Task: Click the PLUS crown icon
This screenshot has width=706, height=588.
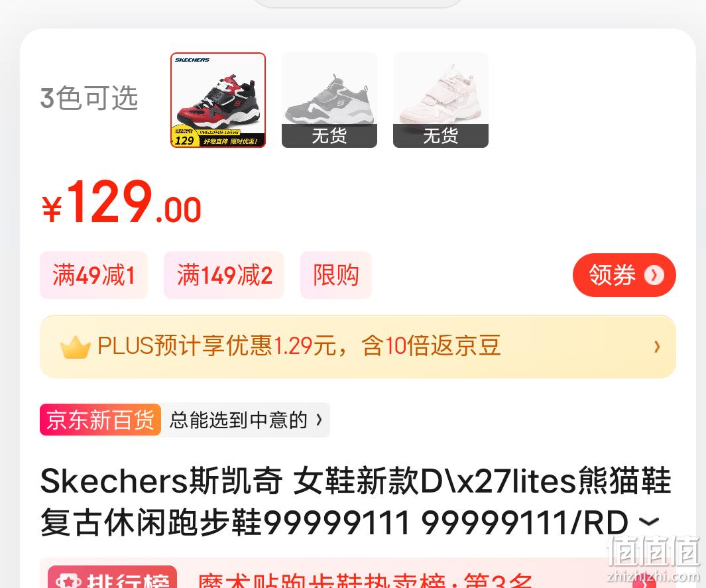Action: point(75,347)
